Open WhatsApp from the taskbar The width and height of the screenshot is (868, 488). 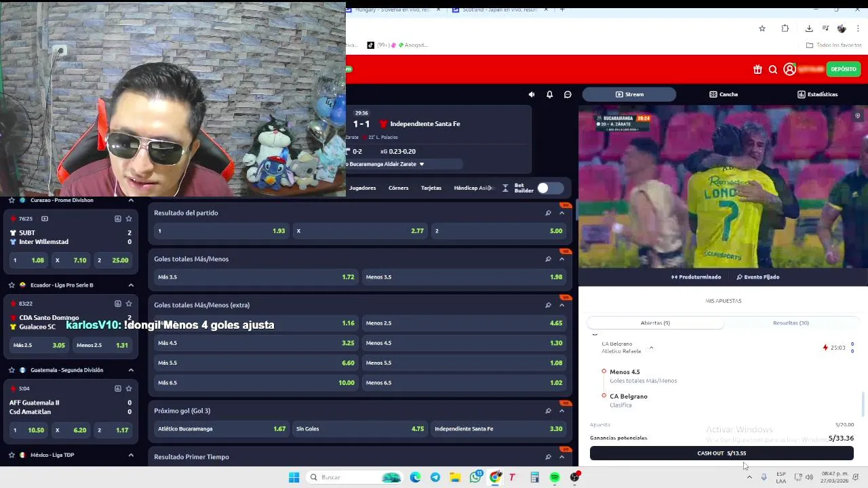tap(475, 477)
